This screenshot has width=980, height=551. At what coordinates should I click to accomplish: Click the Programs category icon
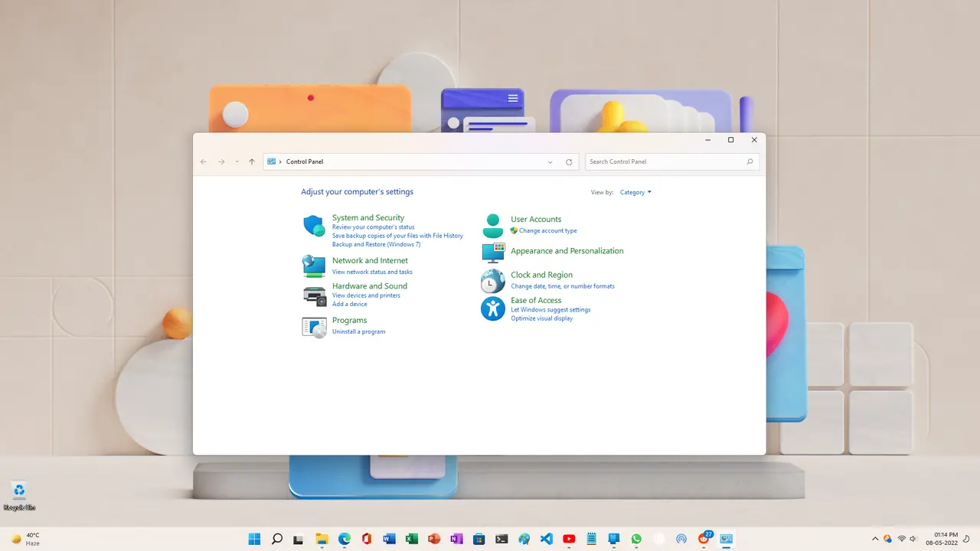click(x=314, y=327)
